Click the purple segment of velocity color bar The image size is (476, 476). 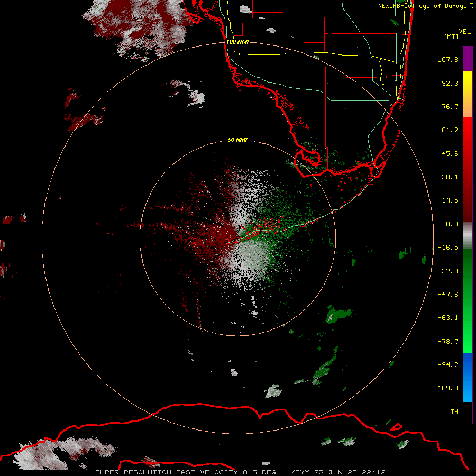coord(467,59)
